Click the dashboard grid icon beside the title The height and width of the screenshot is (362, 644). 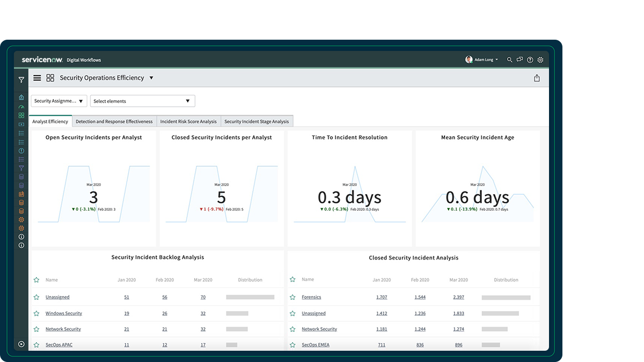(x=50, y=78)
